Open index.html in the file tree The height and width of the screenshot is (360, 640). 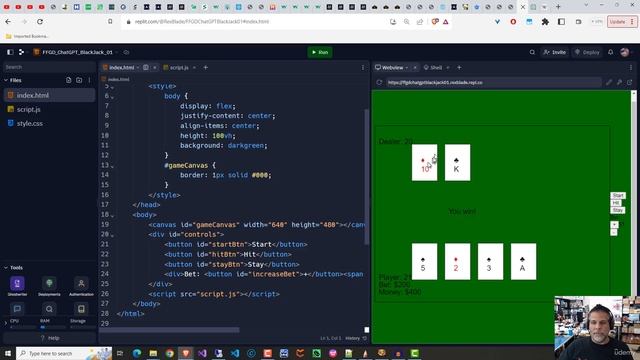(x=49, y=95)
